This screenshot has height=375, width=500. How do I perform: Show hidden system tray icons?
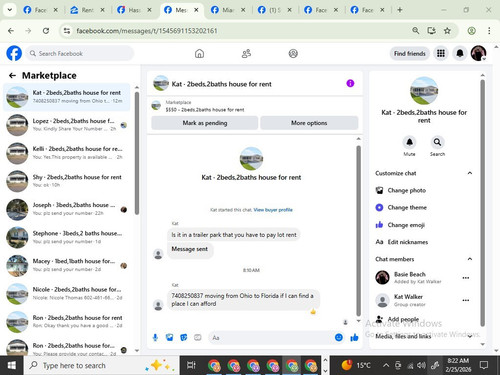tap(386, 365)
